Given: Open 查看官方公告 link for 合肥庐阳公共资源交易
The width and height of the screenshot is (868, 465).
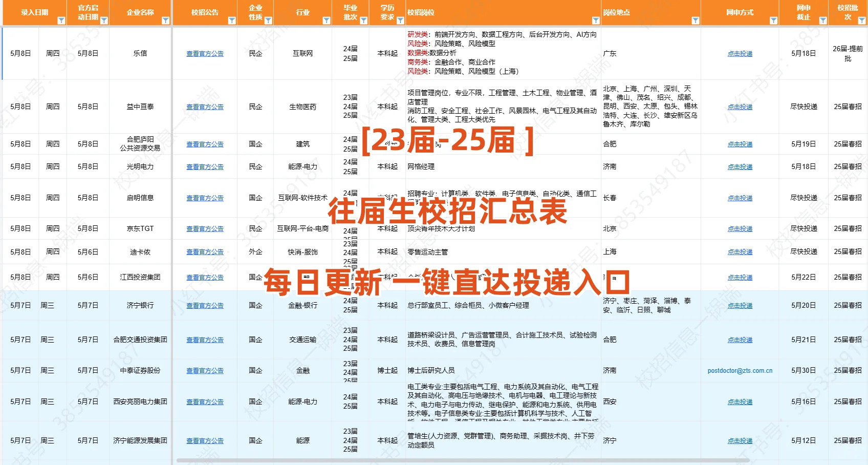Looking at the screenshot, I should pos(205,144).
